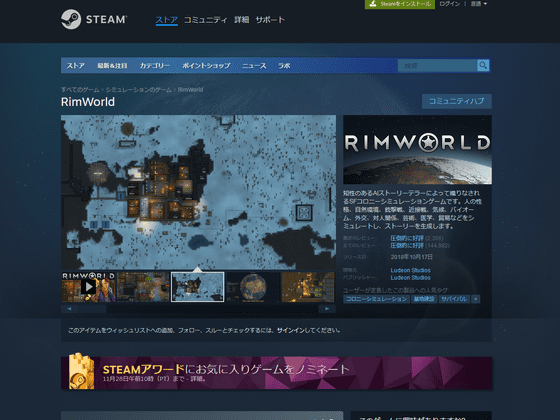Click the Ludeon Studios publisher link

pos(410,278)
